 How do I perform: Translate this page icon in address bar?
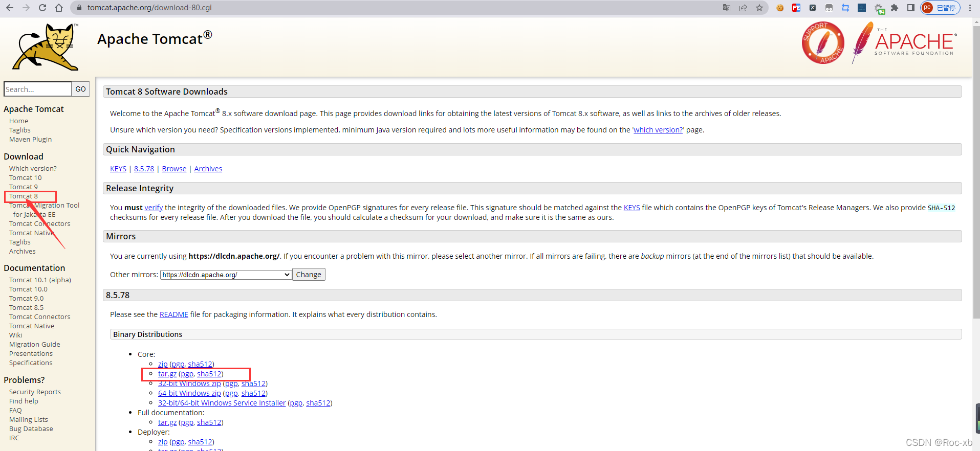(x=727, y=8)
